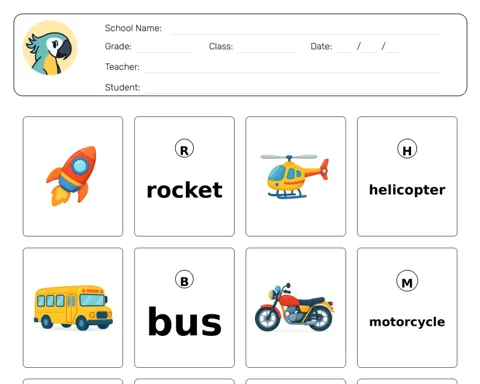Click the circled letter B
The image size is (480, 384).
point(184,280)
